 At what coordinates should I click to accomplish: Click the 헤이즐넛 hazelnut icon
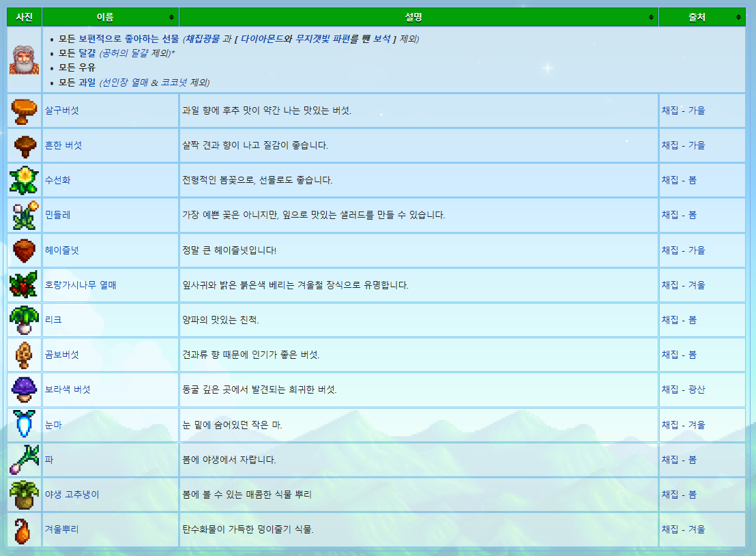24,250
